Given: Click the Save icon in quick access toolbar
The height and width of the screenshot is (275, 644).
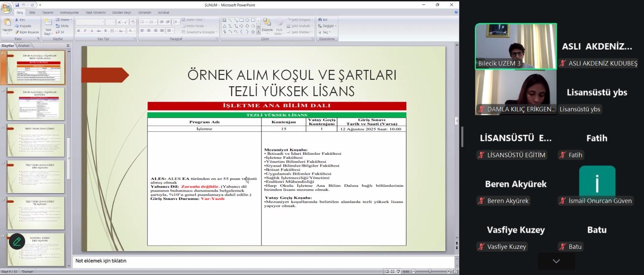Looking at the screenshot, I should (17, 5).
